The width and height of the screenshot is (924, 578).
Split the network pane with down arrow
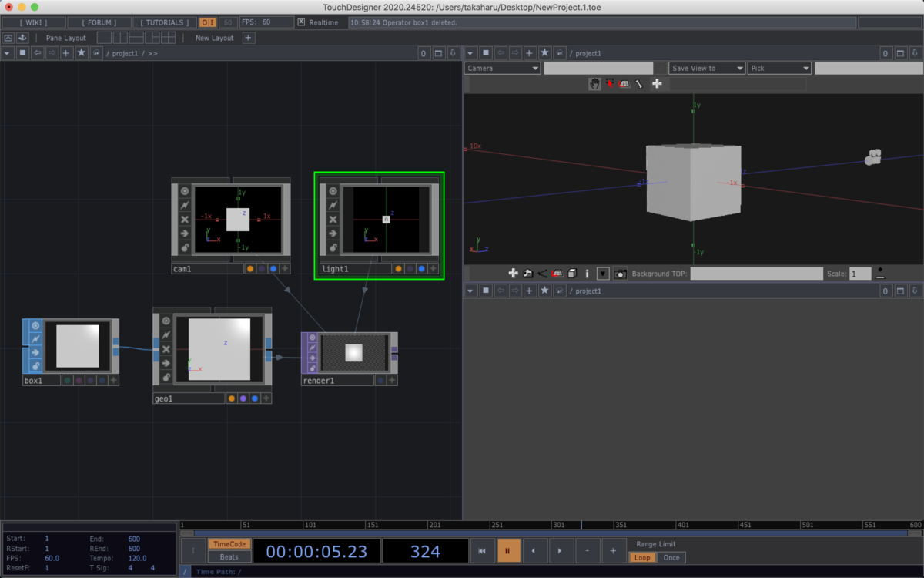[x=453, y=53]
